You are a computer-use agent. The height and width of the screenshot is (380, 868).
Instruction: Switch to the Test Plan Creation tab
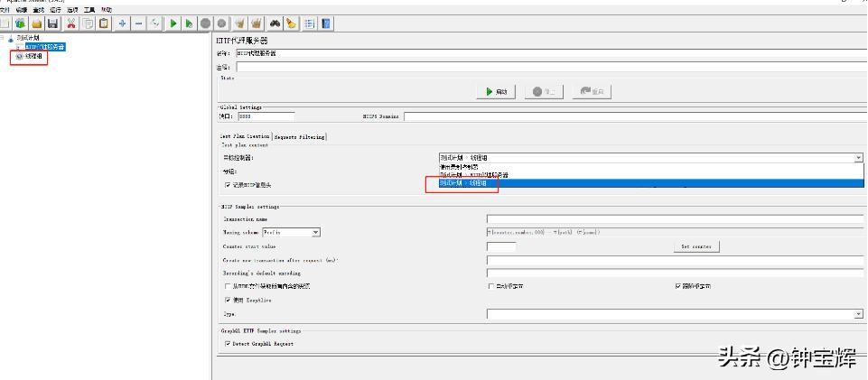tap(244, 136)
